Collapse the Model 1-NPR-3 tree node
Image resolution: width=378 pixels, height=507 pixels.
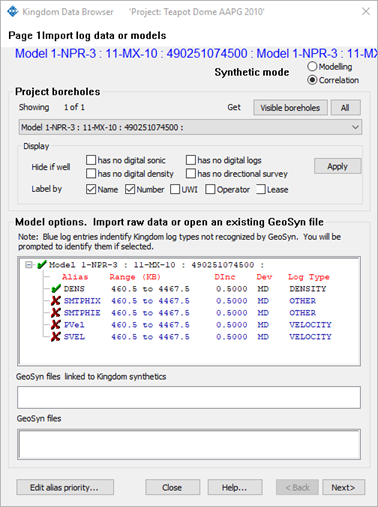pos(29,265)
